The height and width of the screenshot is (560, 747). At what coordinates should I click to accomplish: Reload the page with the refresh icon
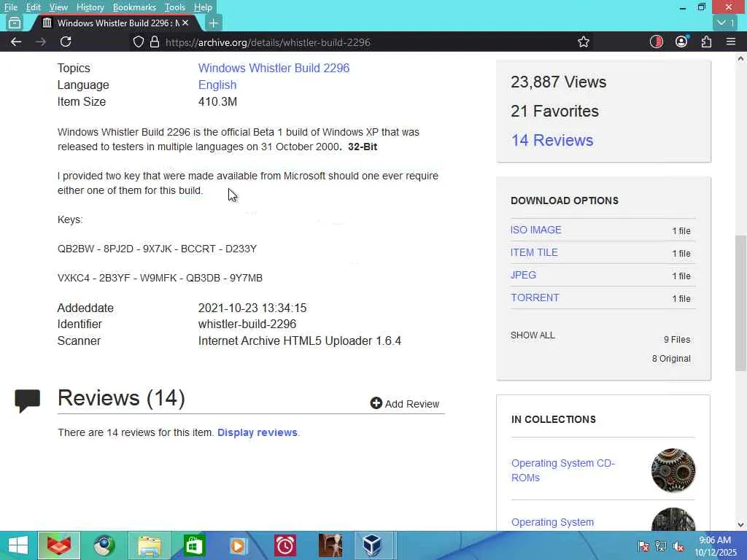click(x=66, y=42)
